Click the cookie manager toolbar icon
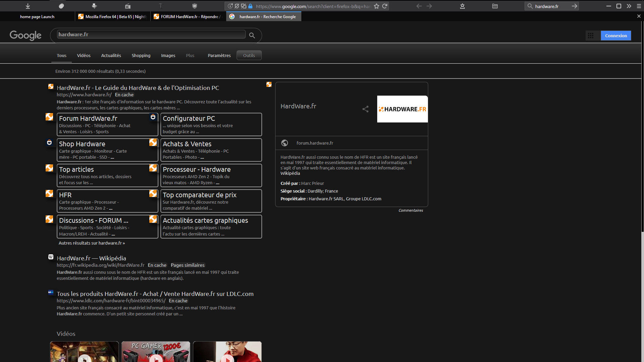The image size is (644, 362). click(x=61, y=6)
